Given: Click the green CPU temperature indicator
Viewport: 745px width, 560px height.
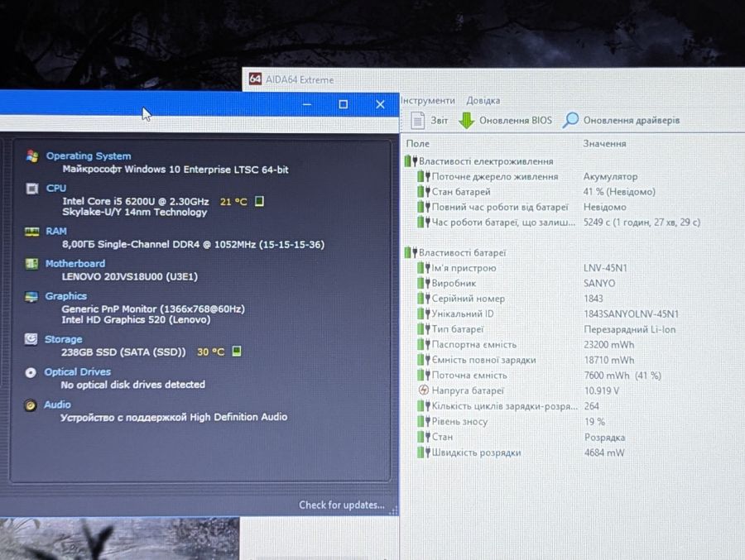Looking at the screenshot, I should point(259,201).
